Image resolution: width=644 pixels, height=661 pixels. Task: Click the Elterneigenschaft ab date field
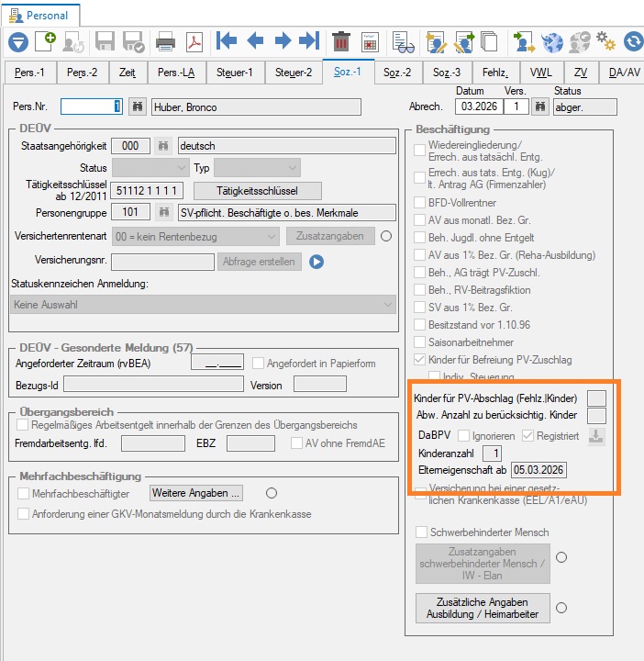pyautogui.click(x=539, y=470)
